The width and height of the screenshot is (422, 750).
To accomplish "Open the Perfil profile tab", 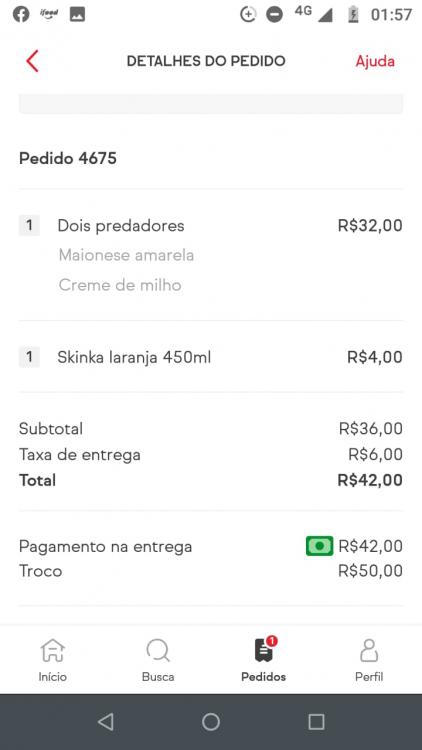I will (x=369, y=660).
